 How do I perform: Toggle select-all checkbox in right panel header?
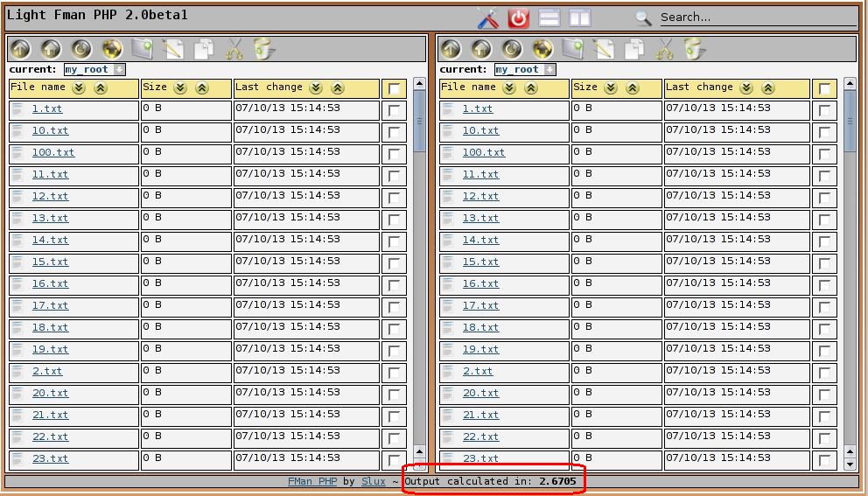824,89
